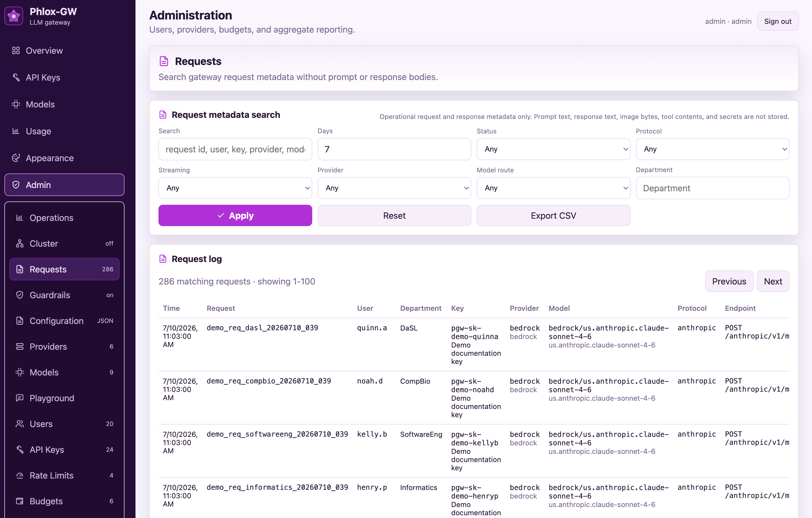This screenshot has width=812, height=518.
Task: Click Export CSV
Action: 553,215
